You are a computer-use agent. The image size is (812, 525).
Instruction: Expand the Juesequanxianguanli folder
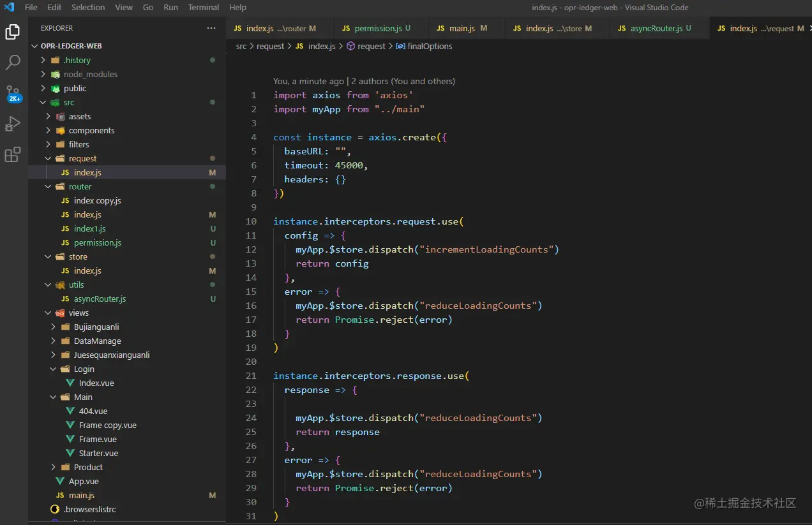[53, 355]
